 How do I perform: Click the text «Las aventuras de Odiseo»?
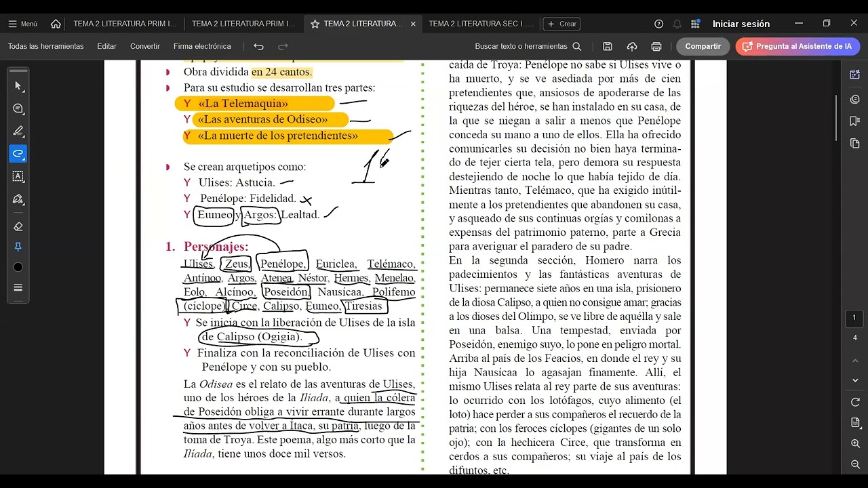[262, 119]
